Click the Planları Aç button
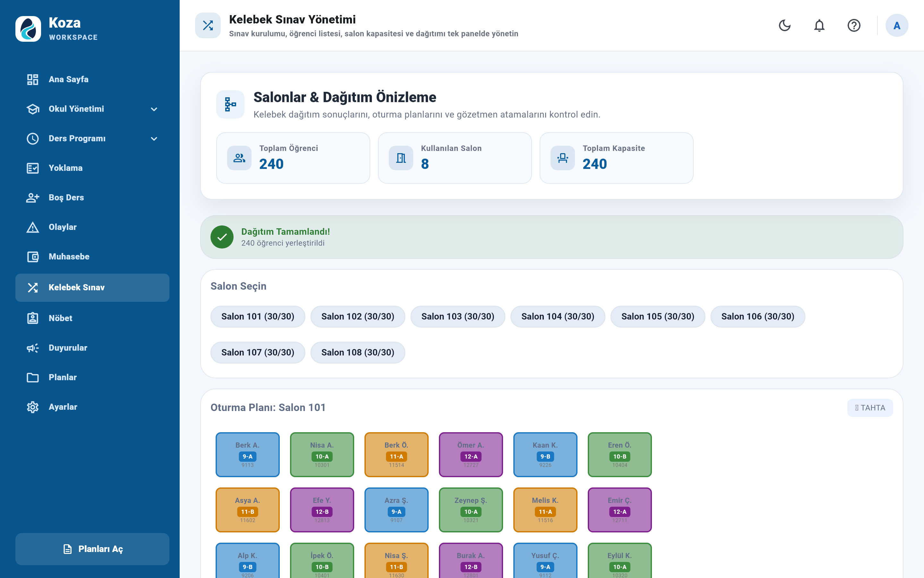This screenshot has width=924, height=578. (x=92, y=549)
